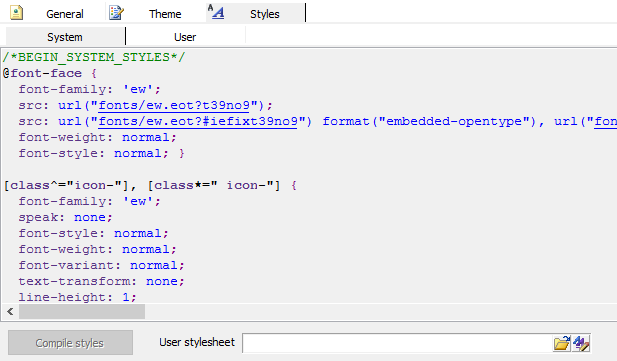Focus the User stylesheet input field
The height and width of the screenshot is (361, 617).
coord(397,343)
